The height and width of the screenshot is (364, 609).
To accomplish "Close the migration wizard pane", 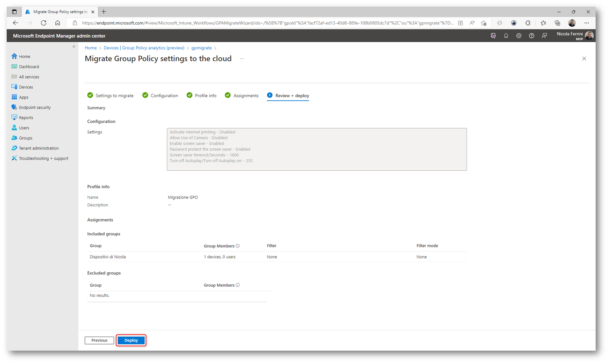I will click(584, 59).
